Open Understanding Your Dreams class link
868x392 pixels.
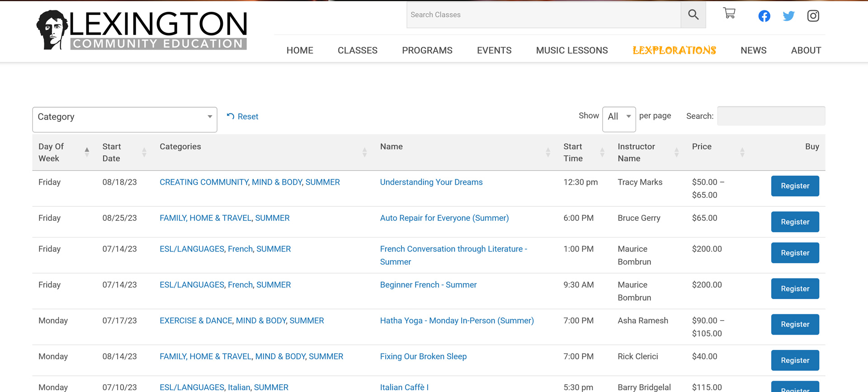click(x=431, y=182)
